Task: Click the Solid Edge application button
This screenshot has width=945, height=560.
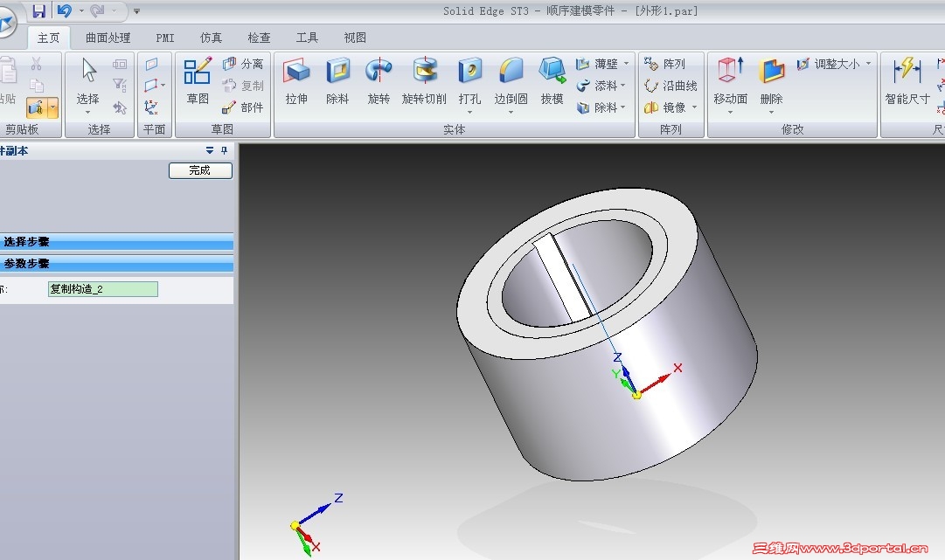Action: click(x=6, y=23)
